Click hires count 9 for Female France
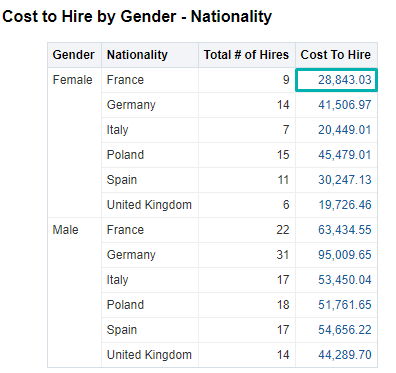Image resolution: width=396 pixels, height=373 pixels. pyautogui.click(x=286, y=80)
